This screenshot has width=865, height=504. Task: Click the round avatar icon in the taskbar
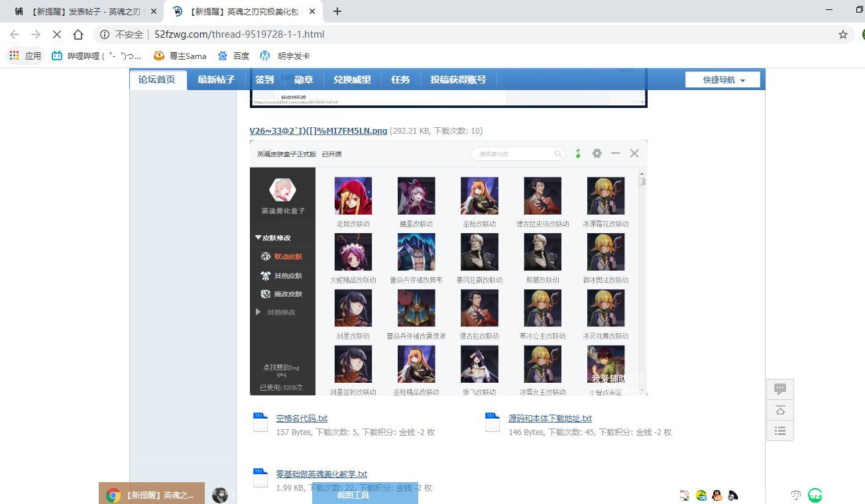click(220, 495)
